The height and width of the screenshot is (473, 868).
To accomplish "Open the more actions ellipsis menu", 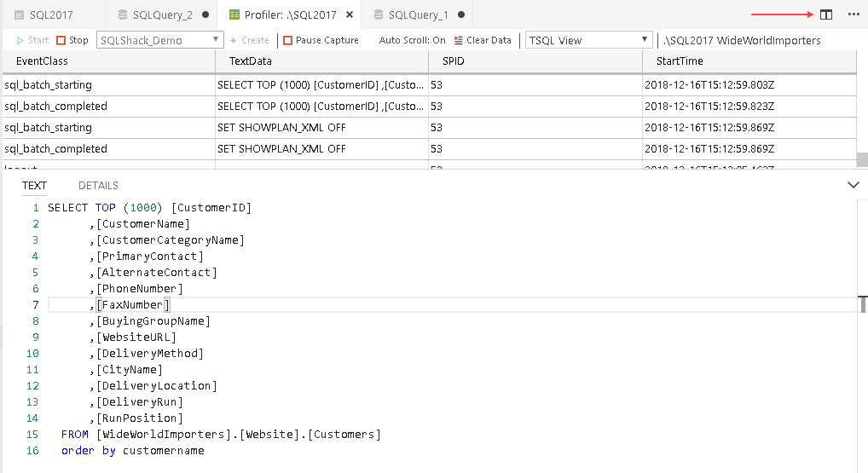I will (x=854, y=14).
